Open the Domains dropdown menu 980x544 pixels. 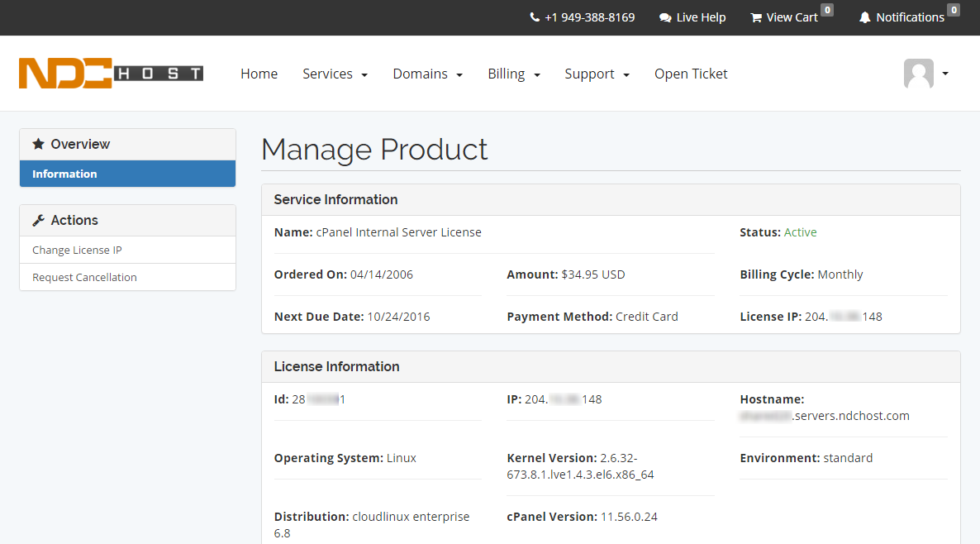[427, 74]
